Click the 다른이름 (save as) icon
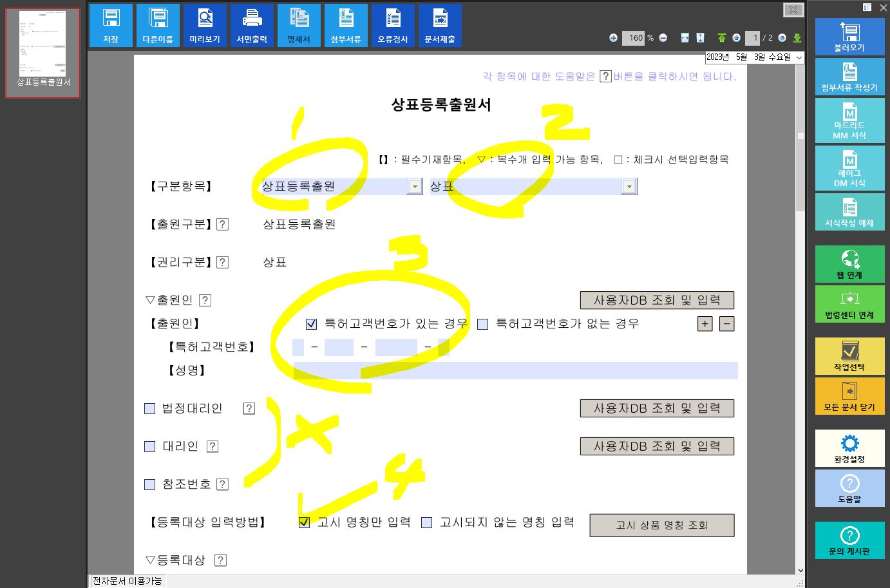This screenshot has width=890, height=588. (x=158, y=25)
